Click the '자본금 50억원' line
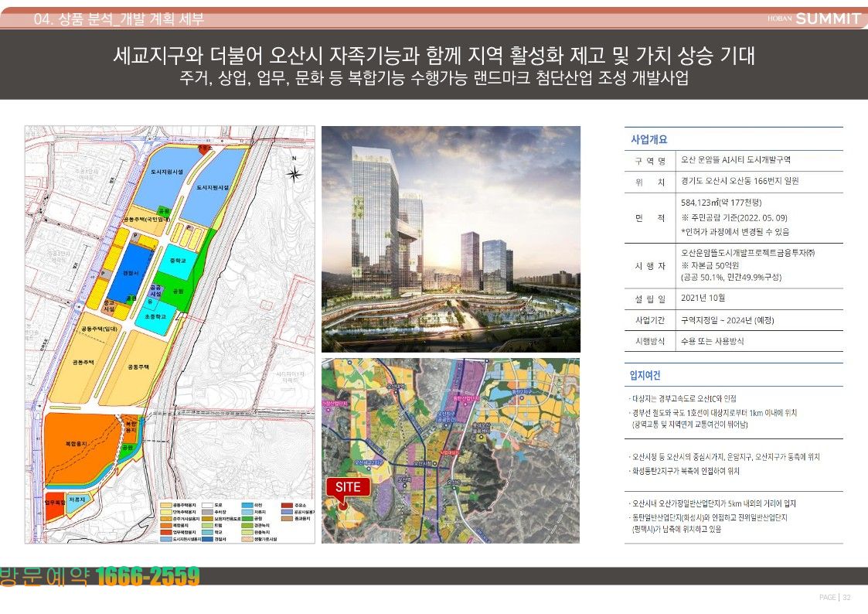Viewport: 868px width, 614px height. click(x=710, y=265)
